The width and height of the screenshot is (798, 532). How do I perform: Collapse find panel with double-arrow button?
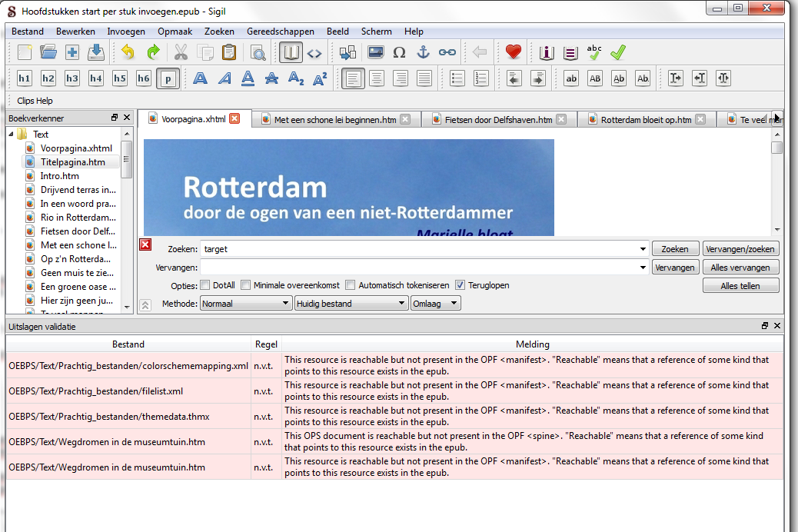pos(145,305)
